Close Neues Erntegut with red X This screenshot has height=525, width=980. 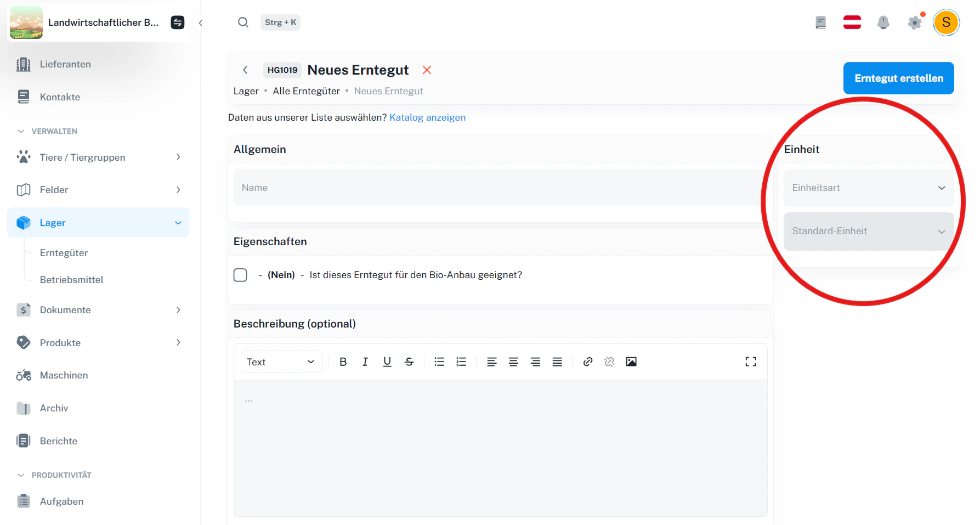pyautogui.click(x=427, y=70)
